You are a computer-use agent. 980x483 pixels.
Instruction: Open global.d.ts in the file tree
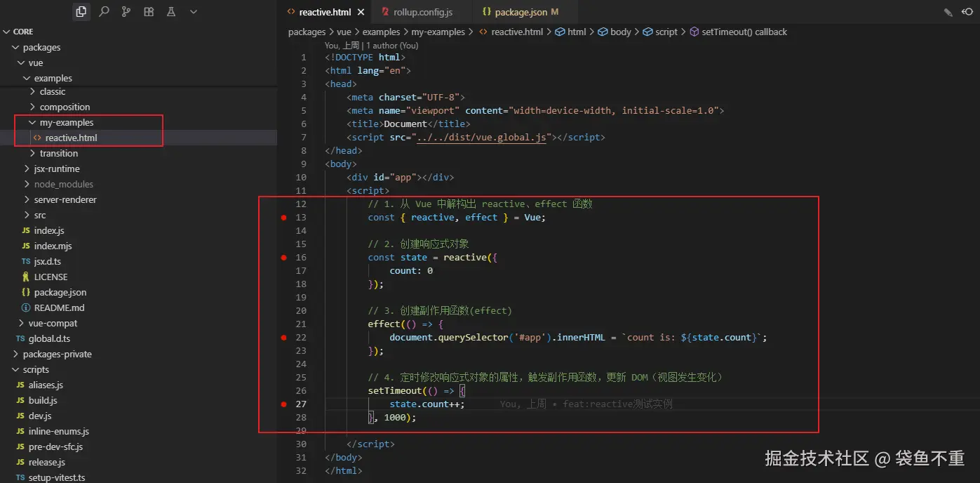click(x=49, y=339)
